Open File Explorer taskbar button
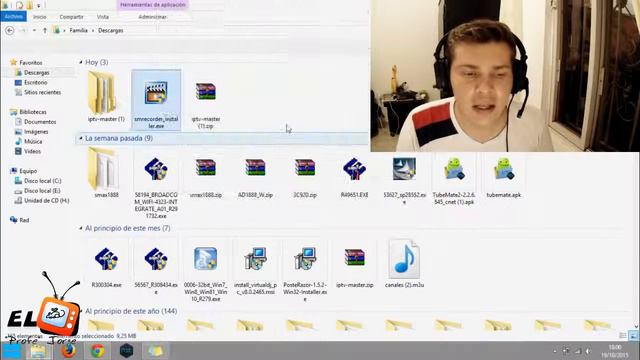Viewport: 640px width, 360px height. pos(39,351)
